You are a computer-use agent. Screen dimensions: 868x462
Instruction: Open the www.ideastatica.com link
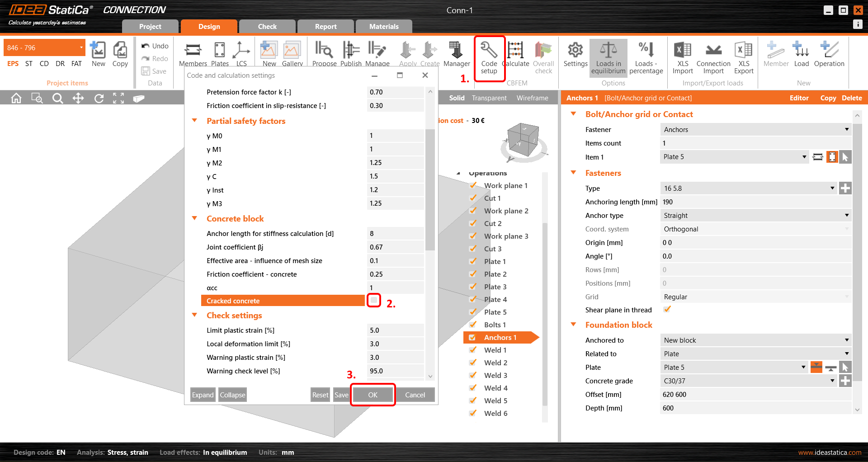point(830,453)
